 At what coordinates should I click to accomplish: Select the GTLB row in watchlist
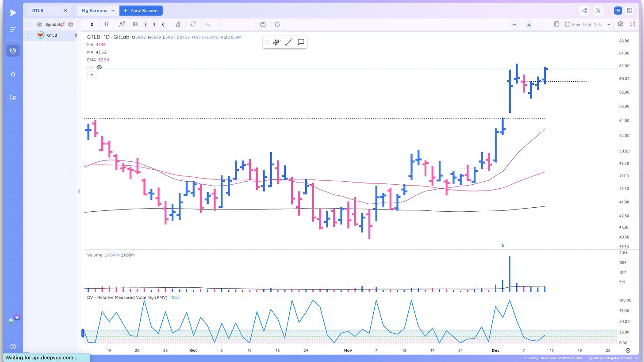pyautogui.click(x=50, y=35)
